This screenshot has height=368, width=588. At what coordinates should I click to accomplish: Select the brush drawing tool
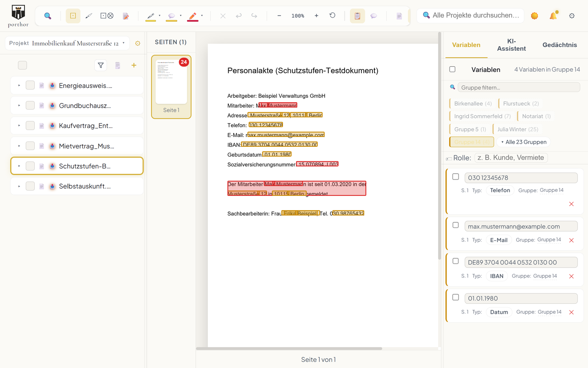click(x=89, y=16)
